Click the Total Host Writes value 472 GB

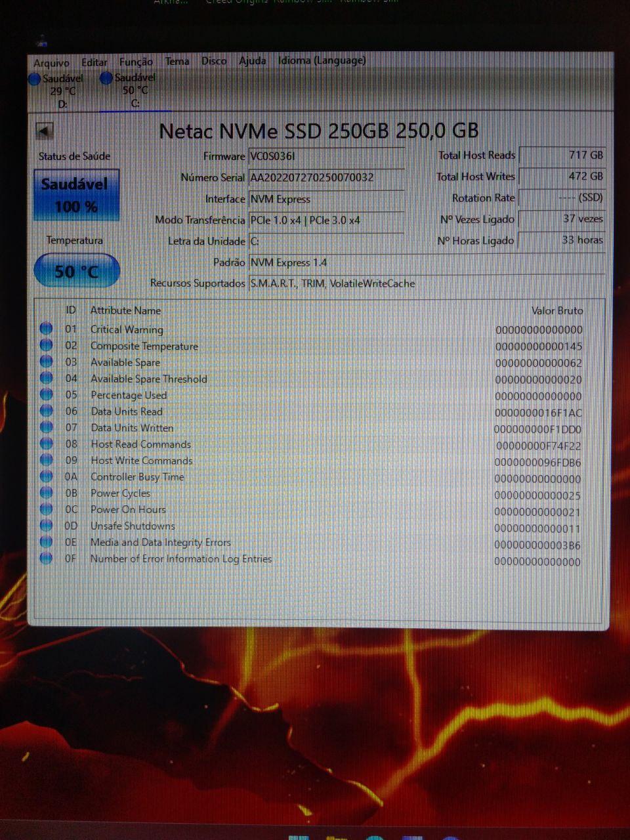(562, 177)
